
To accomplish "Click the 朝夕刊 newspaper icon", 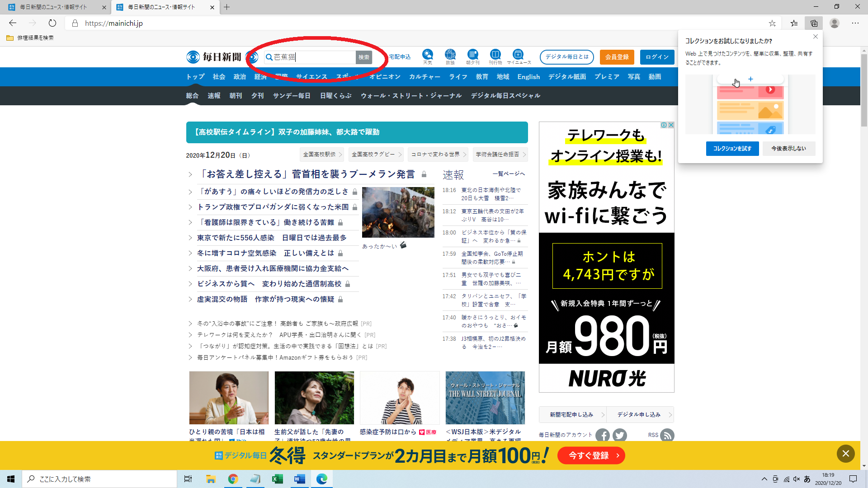I will click(472, 55).
